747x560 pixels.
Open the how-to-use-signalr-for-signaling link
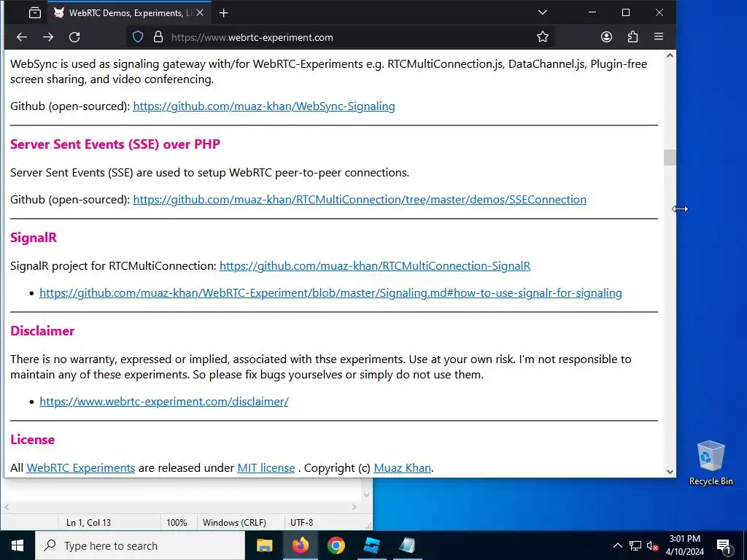330,293
